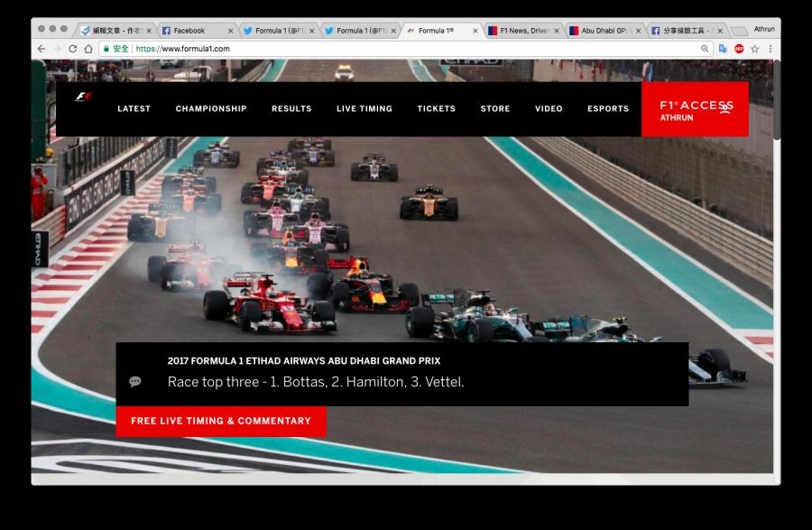This screenshot has width=812, height=530.
Task: Close the active Formula 1 tab
Action: (475, 31)
